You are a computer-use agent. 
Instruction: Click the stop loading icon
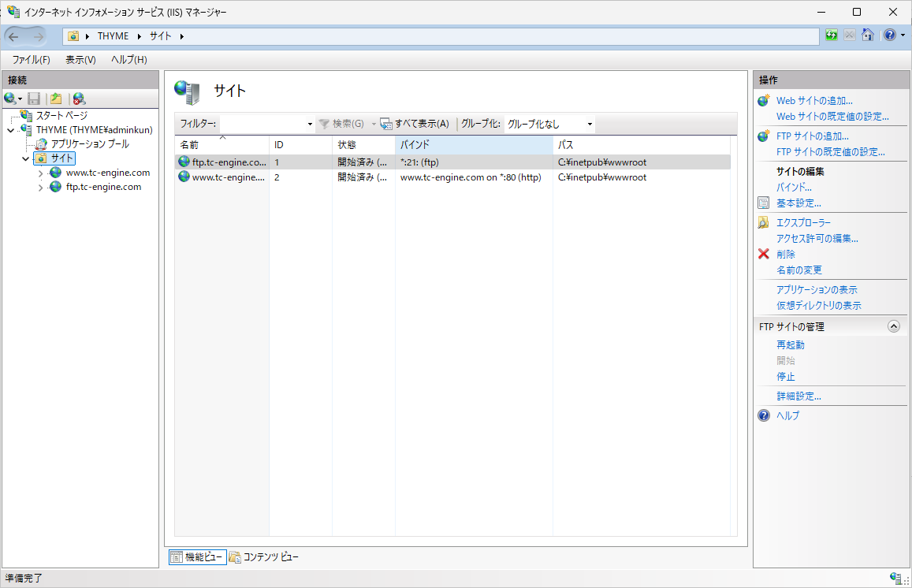(x=850, y=35)
